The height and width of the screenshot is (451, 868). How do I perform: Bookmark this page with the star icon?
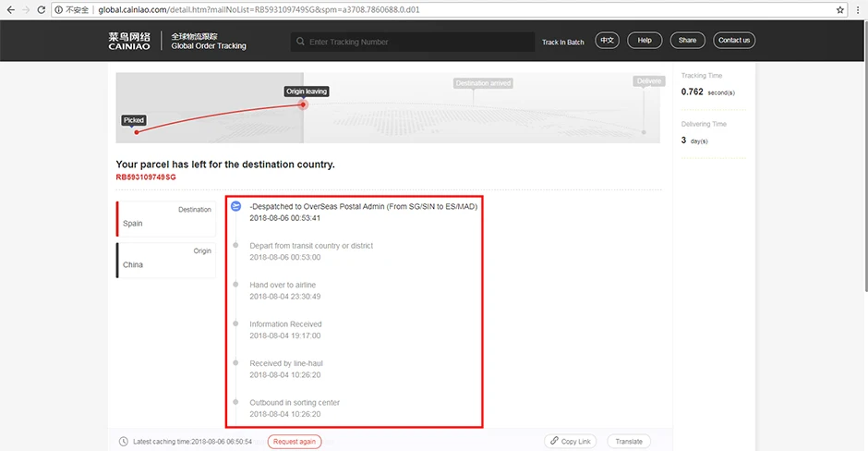[839, 9]
